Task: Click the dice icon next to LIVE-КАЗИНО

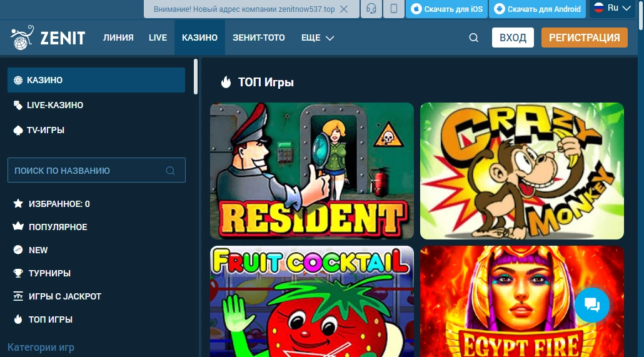Action: click(x=18, y=105)
